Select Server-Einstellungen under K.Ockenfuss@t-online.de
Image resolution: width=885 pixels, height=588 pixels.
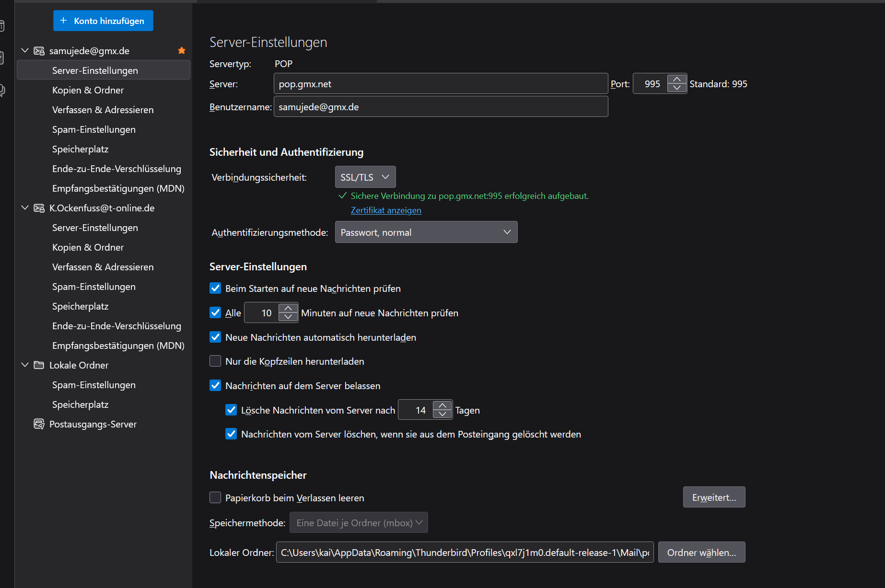[103, 227]
